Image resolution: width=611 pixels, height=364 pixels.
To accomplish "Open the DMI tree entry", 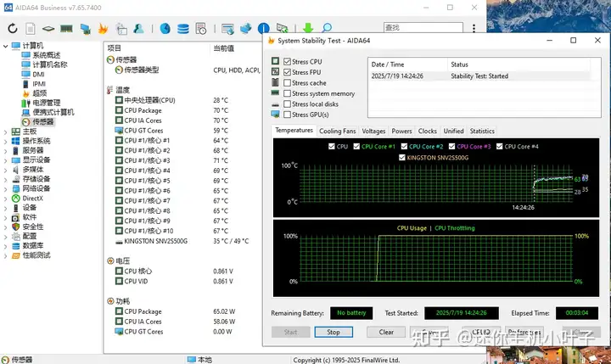I will (x=38, y=74).
